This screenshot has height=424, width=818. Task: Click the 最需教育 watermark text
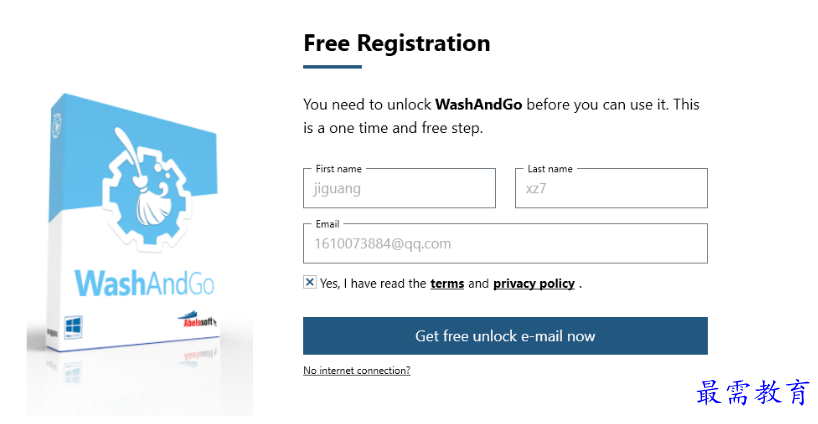(752, 393)
